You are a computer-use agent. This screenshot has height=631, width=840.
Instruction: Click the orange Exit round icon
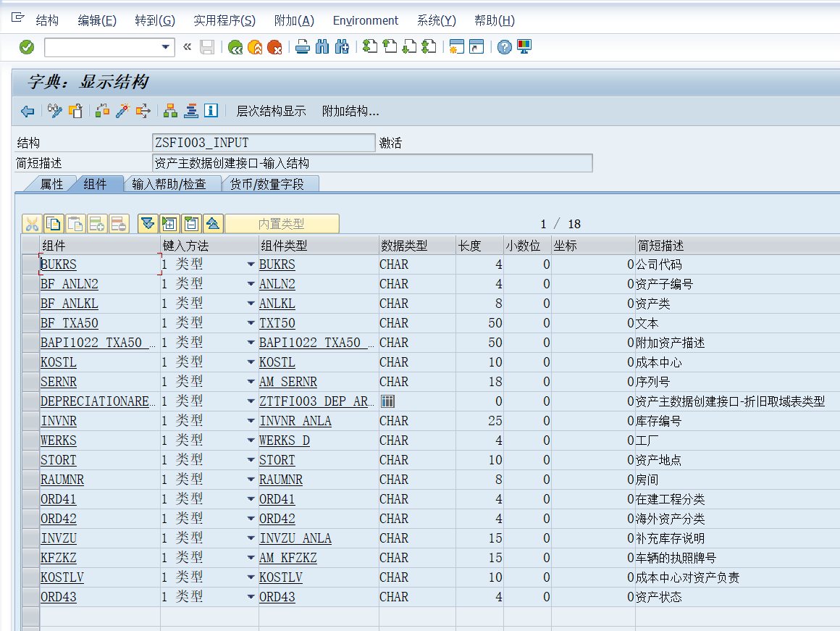point(255,47)
